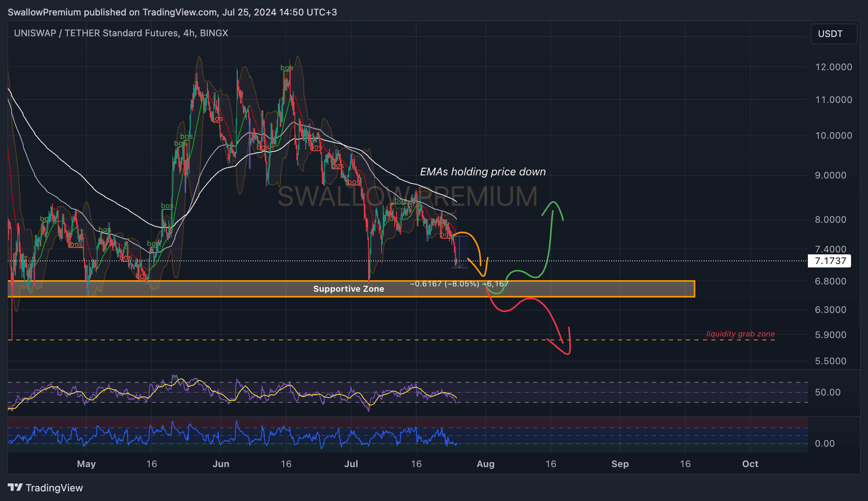The height and width of the screenshot is (501, 868).
Task: Click the Sep label on time axis
Action: point(620,464)
